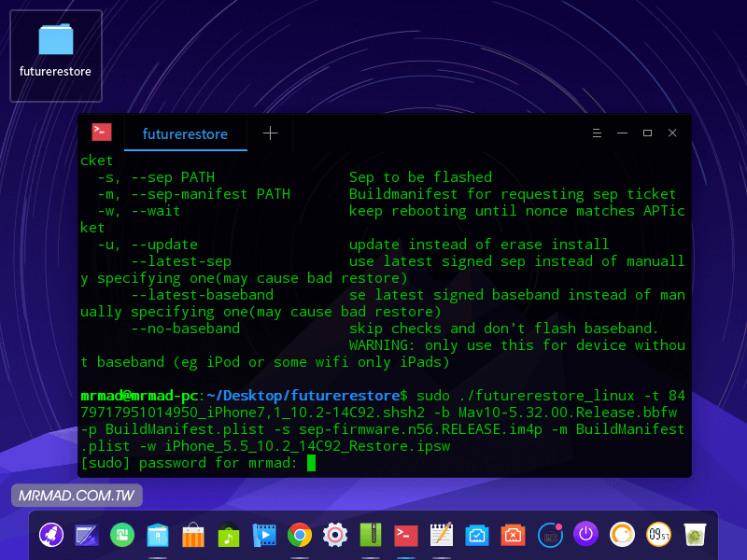This screenshot has height=560, width=747.
Task: Click the purple power button icon
Action: (x=585, y=534)
